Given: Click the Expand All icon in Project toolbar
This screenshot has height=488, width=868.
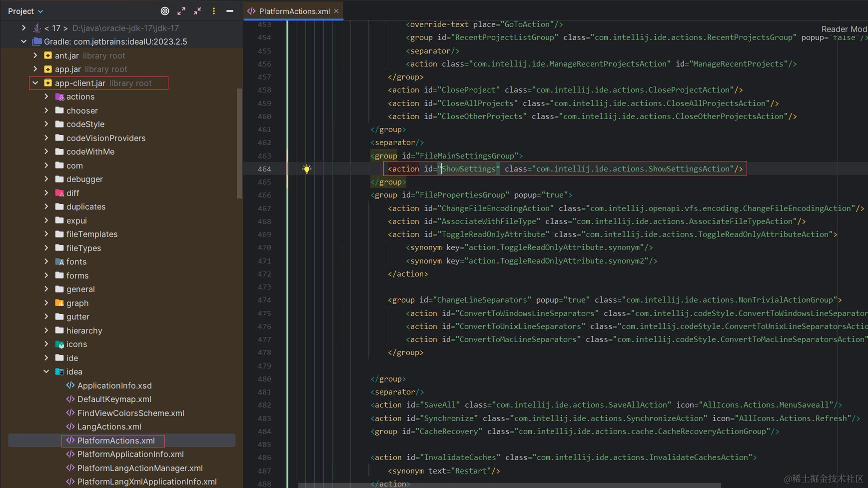Looking at the screenshot, I should [181, 11].
